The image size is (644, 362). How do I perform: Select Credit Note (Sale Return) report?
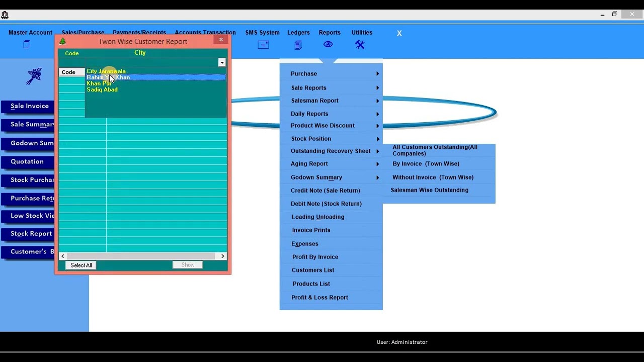[326, 191]
